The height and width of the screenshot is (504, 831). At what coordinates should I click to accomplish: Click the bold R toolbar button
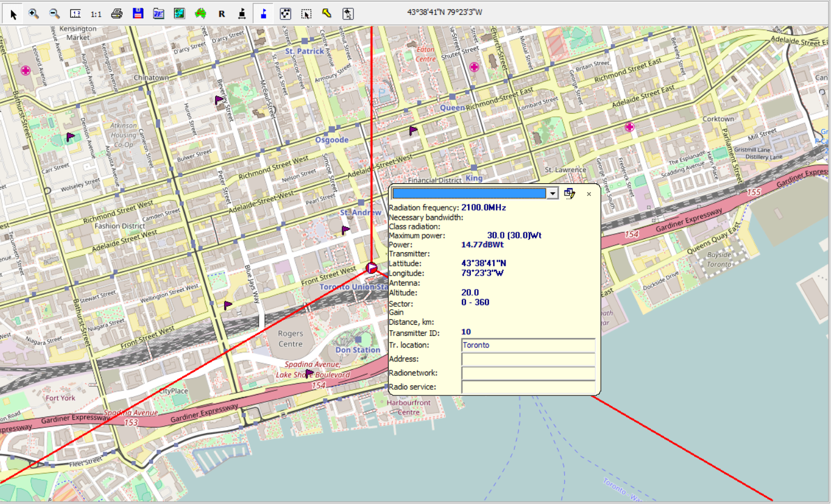222,14
